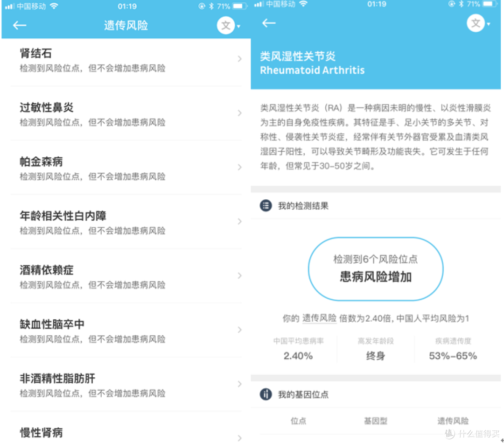This screenshot has height=444, width=504.
Task: Go back from Rheumatoid Arthritis detail screen
Action: tap(269, 23)
